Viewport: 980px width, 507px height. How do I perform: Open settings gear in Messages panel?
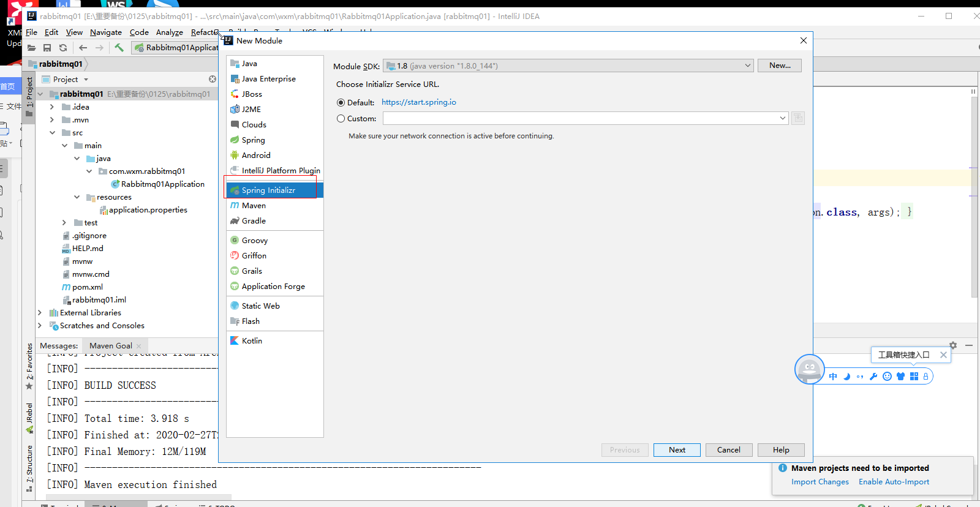coord(953,345)
